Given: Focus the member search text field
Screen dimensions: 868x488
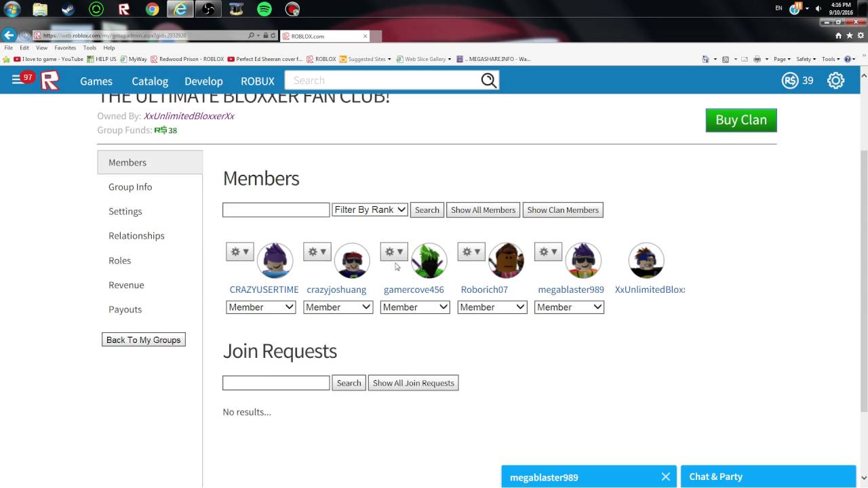Looking at the screenshot, I should coord(276,210).
